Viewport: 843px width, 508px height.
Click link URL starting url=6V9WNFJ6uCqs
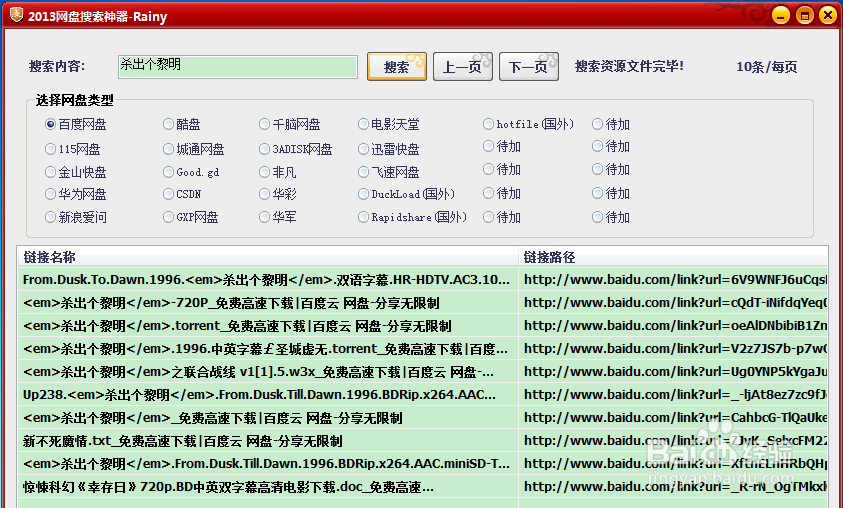pyautogui.click(x=675, y=280)
